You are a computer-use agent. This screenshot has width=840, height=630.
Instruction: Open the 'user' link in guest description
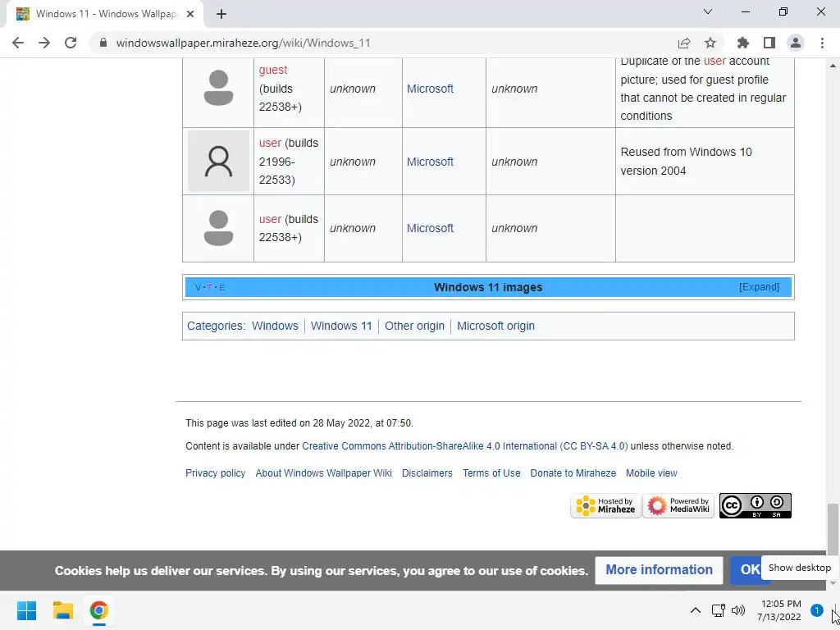coord(714,61)
